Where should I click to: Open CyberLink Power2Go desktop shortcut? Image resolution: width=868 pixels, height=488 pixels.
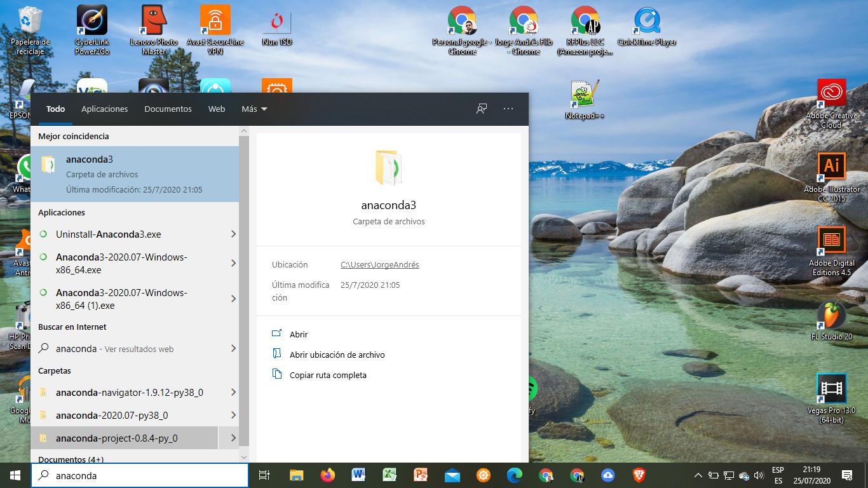coord(92,30)
